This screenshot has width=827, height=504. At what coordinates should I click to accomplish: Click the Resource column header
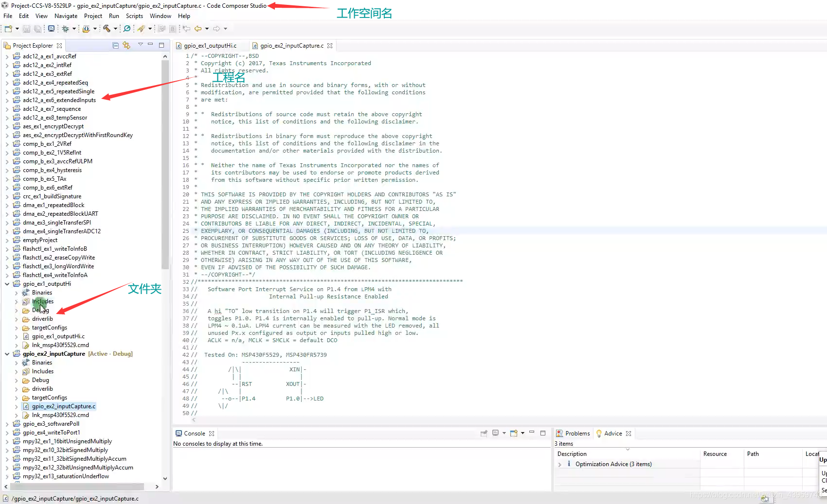click(x=722, y=454)
